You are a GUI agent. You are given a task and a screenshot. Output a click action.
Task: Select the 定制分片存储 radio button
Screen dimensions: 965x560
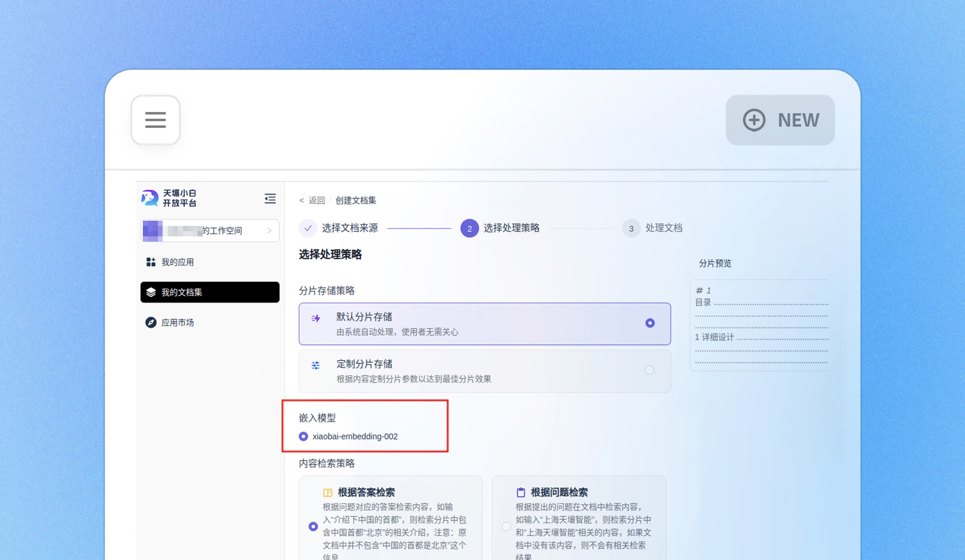pos(649,370)
